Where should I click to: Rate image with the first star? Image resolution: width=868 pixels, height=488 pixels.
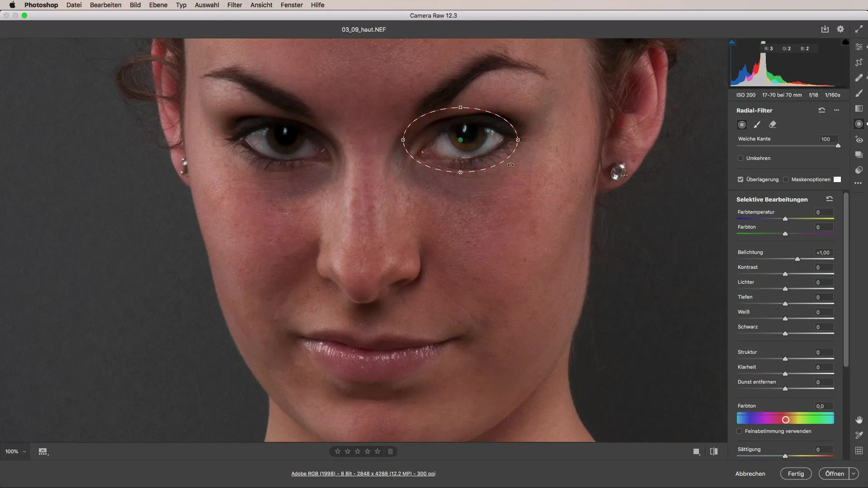point(338,451)
